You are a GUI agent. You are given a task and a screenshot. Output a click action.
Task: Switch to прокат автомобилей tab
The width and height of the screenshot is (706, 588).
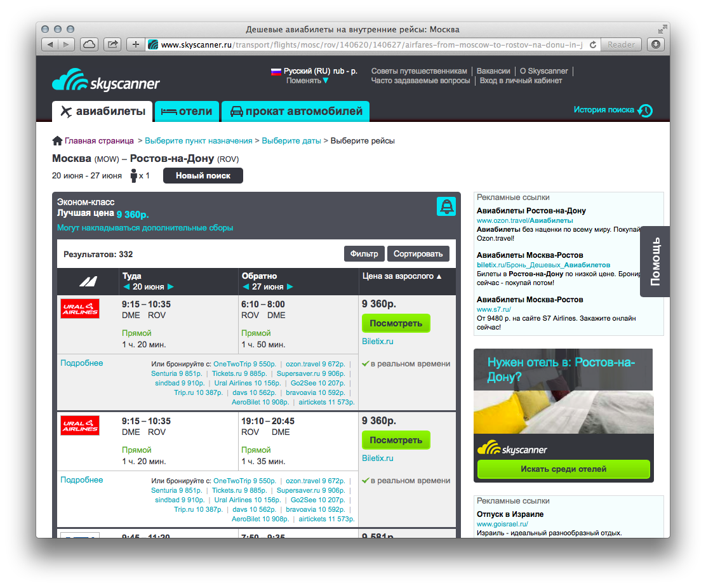[296, 112]
